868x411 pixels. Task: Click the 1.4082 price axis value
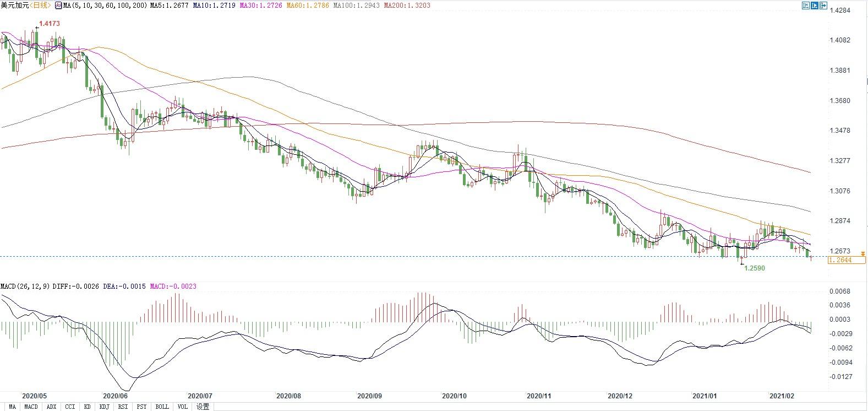point(840,40)
